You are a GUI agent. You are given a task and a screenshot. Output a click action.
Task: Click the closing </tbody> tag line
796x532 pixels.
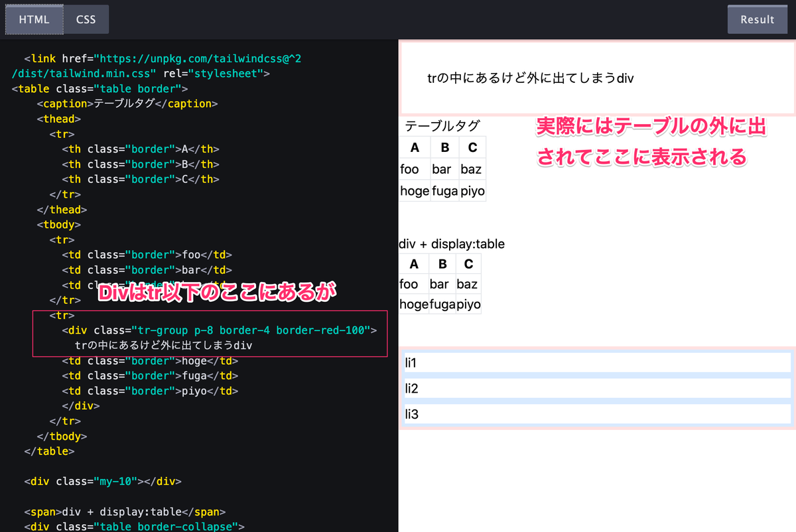(62, 436)
